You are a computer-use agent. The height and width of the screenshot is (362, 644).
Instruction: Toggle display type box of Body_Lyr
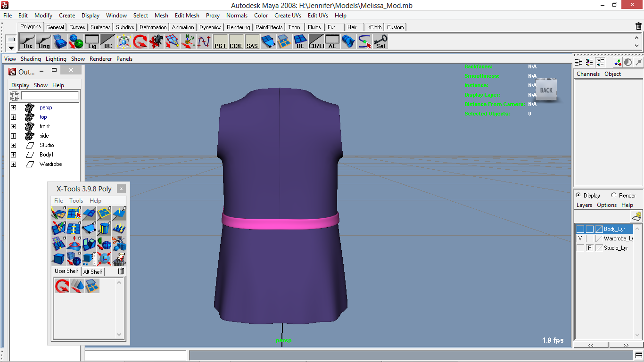point(589,229)
